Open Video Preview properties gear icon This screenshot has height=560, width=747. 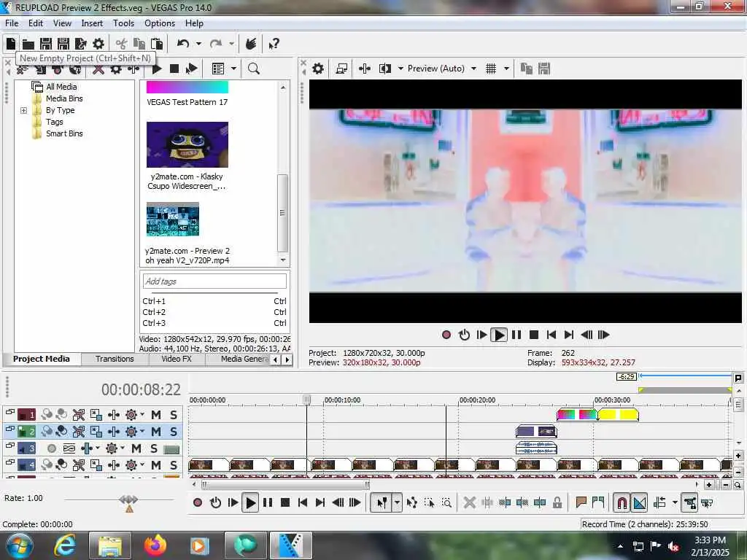[318, 69]
